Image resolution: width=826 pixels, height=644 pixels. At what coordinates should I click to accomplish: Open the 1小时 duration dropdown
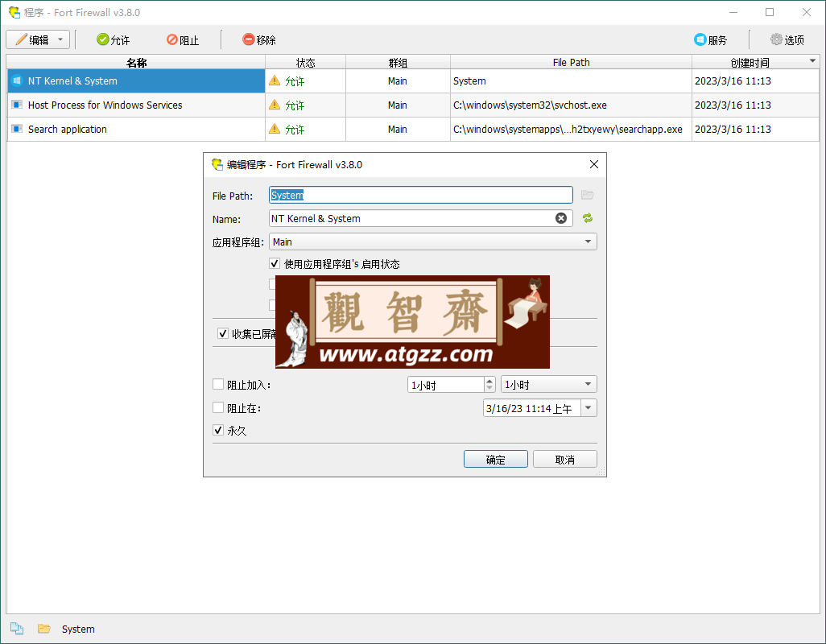(549, 385)
